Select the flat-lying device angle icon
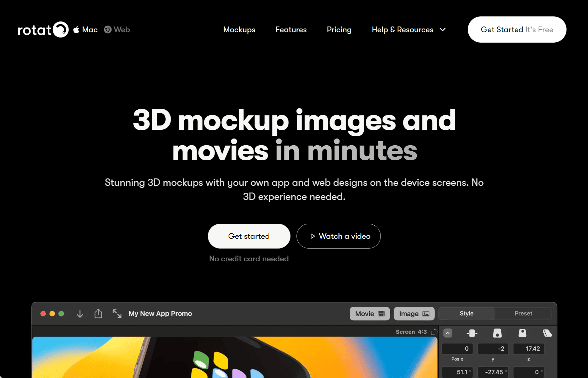Viewport: 588px width, 378px height. 547,333
